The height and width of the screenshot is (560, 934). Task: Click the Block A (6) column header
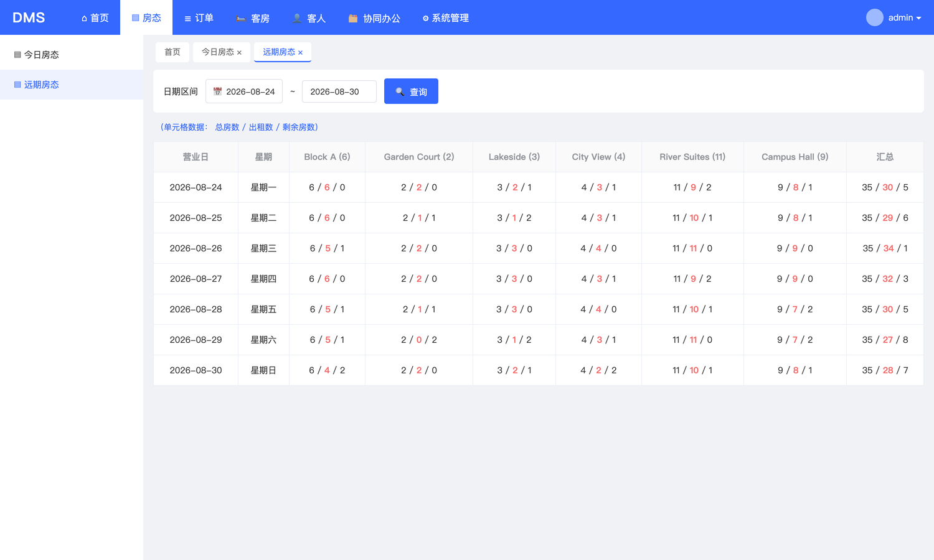coord(327,157)
